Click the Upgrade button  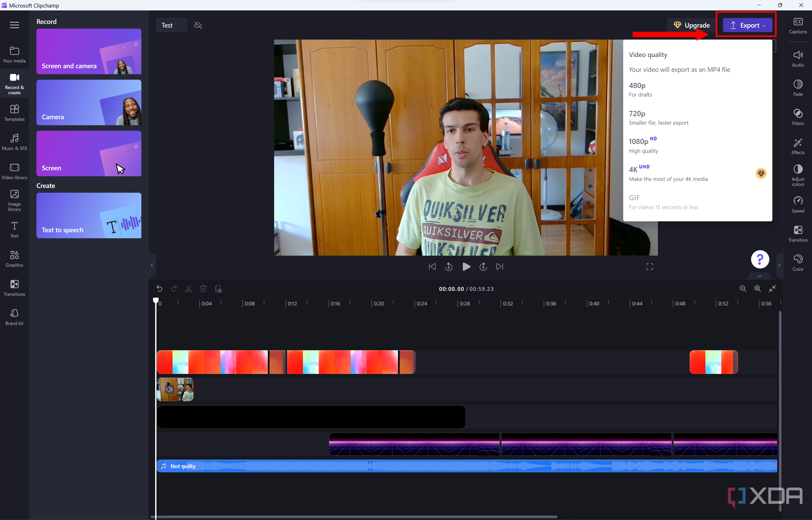(x=691, y=25)
